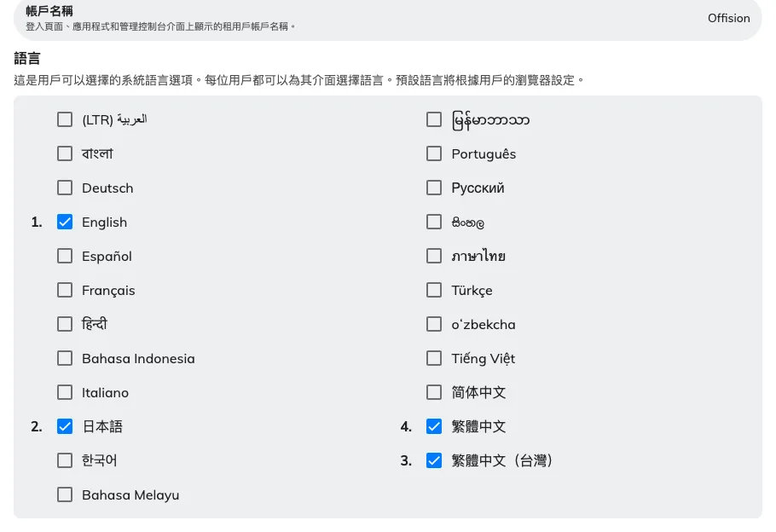
Task: Click the Türkçe label text
Action: point(472,291)
